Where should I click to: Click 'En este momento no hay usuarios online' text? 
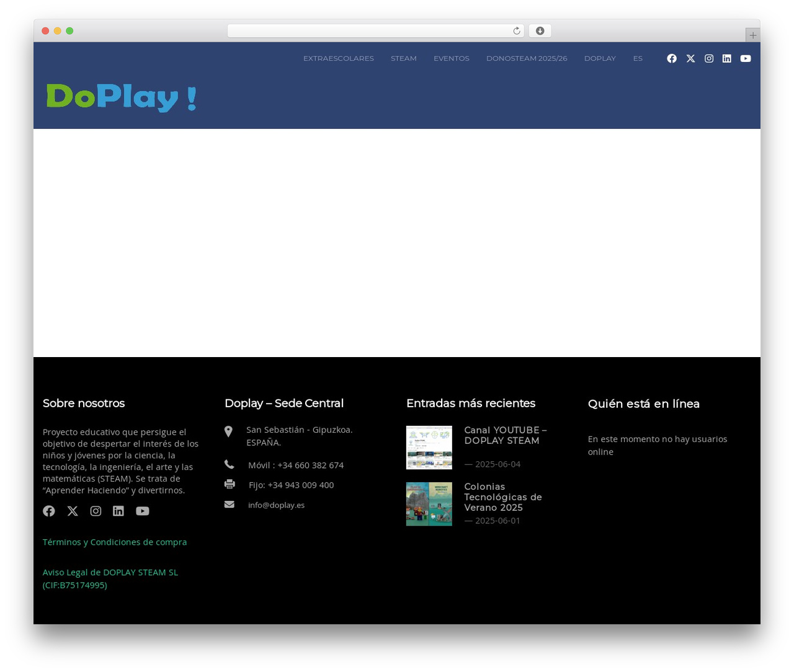coord(658,445)
